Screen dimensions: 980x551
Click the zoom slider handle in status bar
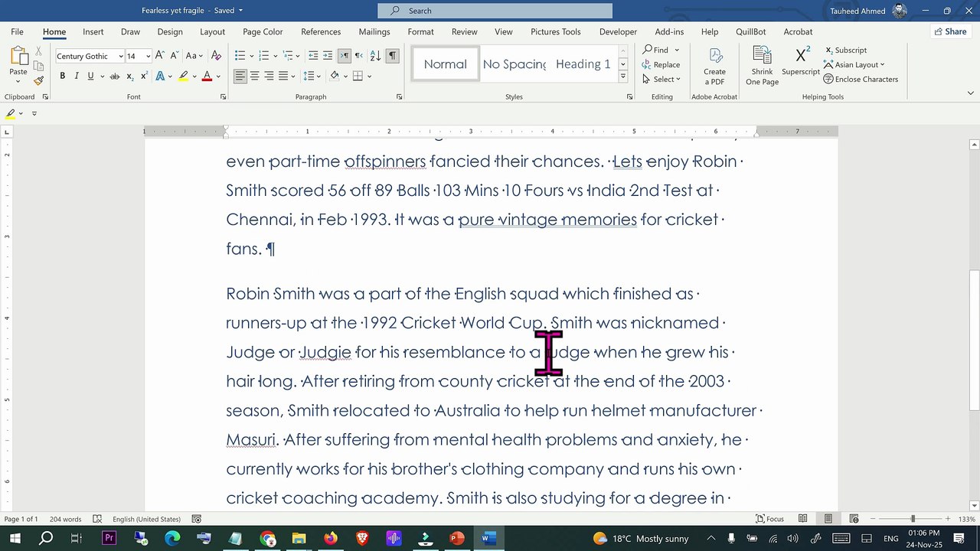[913, 519]
